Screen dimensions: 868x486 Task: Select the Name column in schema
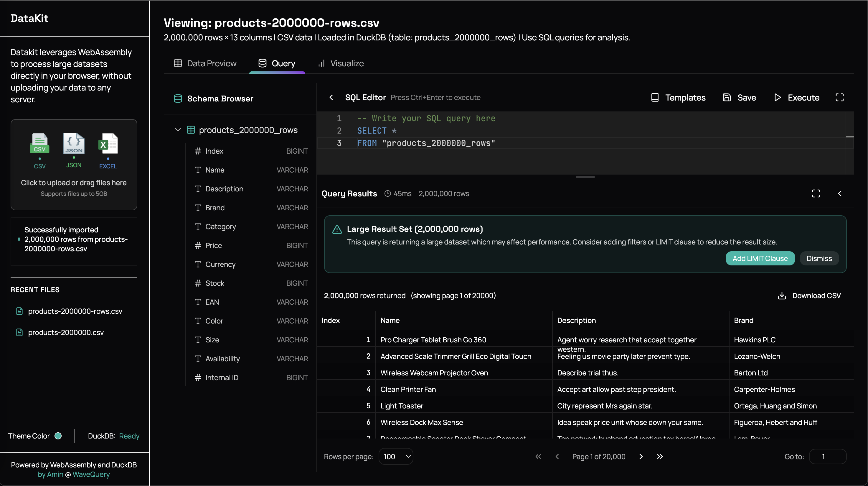click(x=251, y=170)
